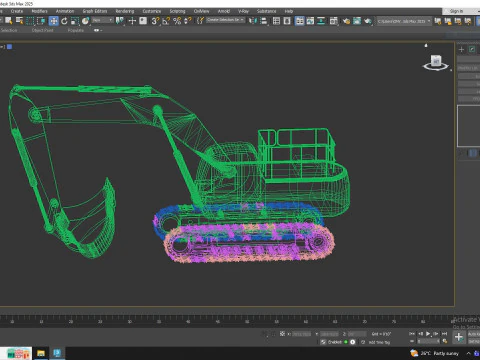Toggle the Auto Key button
The image size is (480, 360).
(x=474, y=334)
